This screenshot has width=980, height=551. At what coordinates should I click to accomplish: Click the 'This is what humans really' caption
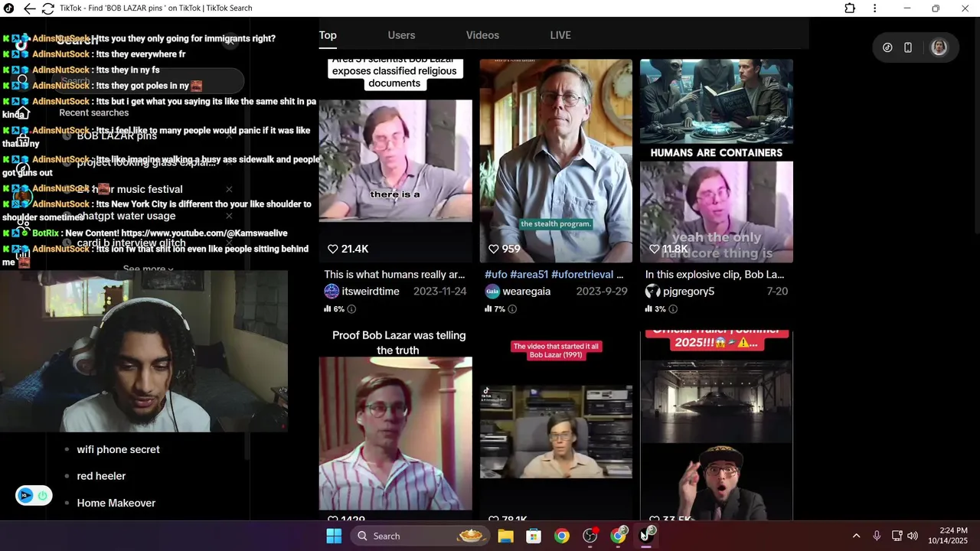tap(394, 274)
